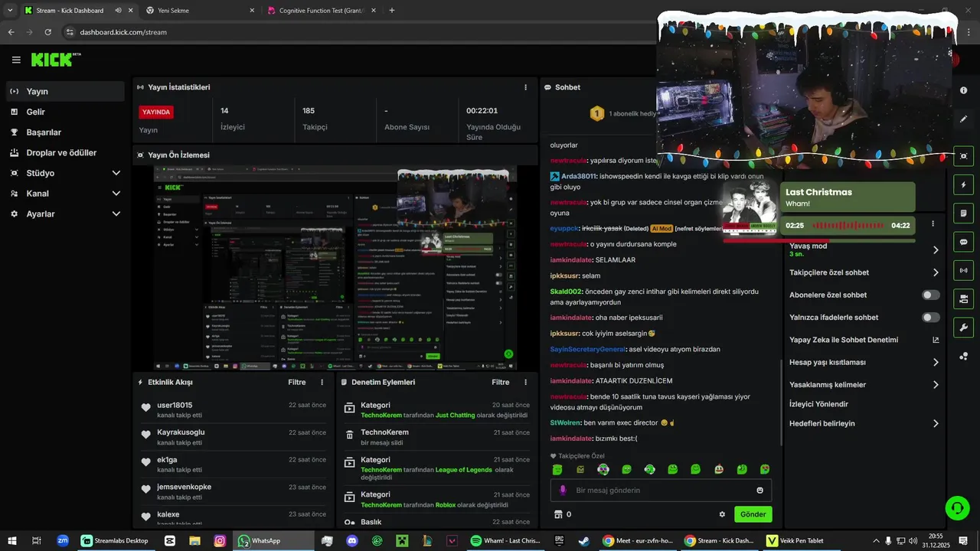Open Yasaklanmış kelimeler chevron
This screenshot has width=980, height=551.
[x=936, y=385]
